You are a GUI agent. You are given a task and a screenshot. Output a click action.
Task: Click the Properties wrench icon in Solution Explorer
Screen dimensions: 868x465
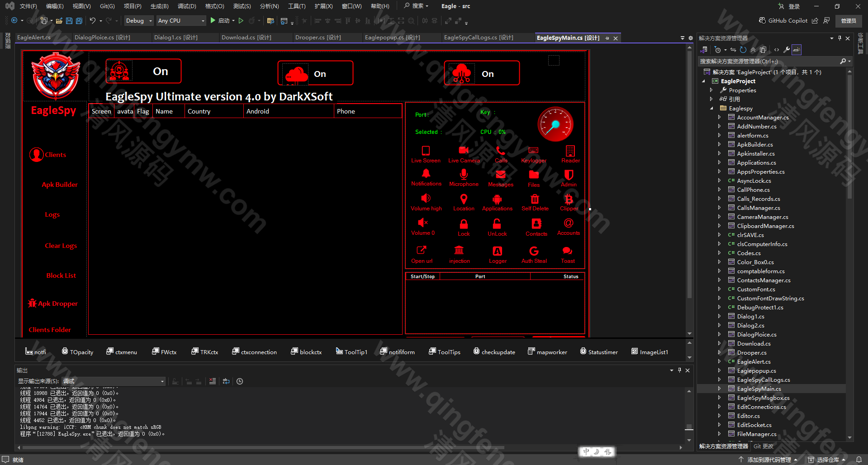click(787, 50)
